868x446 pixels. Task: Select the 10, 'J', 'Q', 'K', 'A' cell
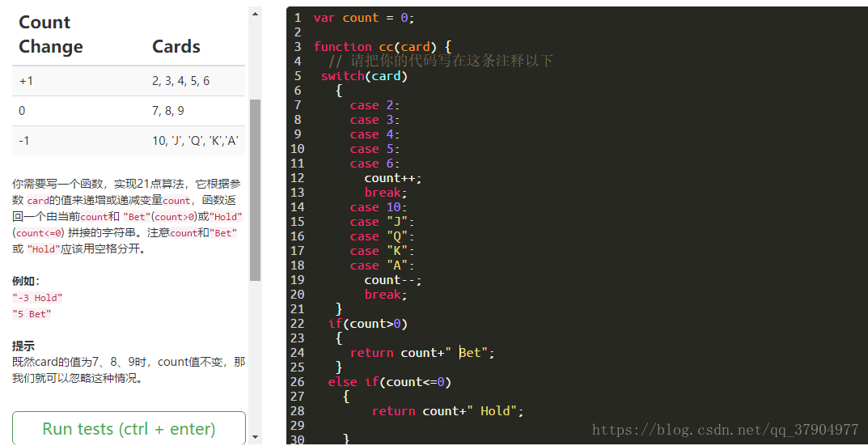pos(195,141)
